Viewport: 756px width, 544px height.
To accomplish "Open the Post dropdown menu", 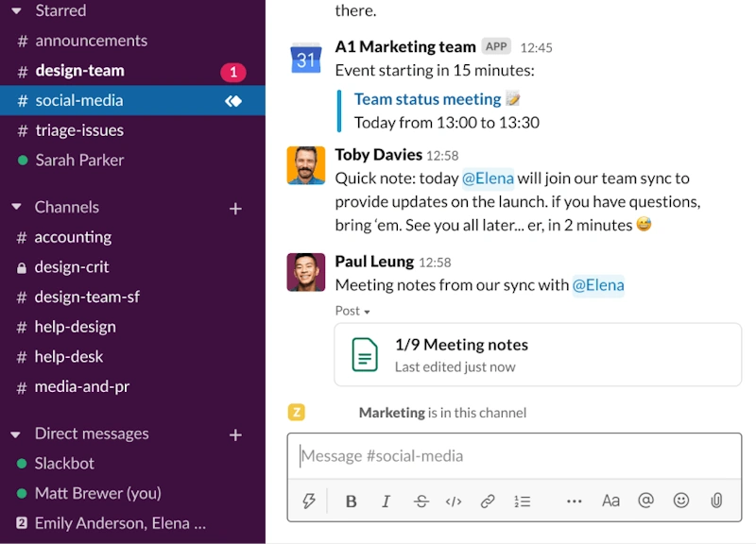I will pos(352,311).
